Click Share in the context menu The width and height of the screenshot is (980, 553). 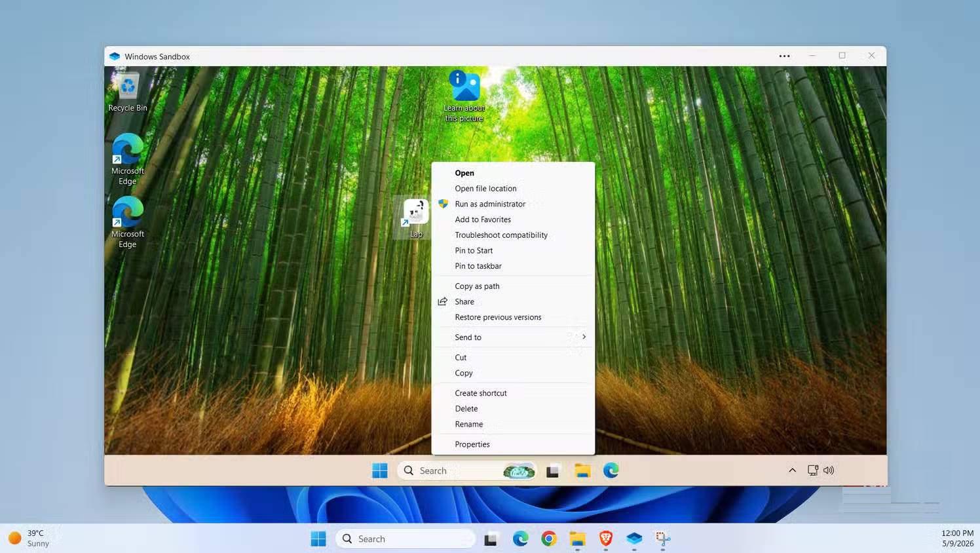point(513,301)
